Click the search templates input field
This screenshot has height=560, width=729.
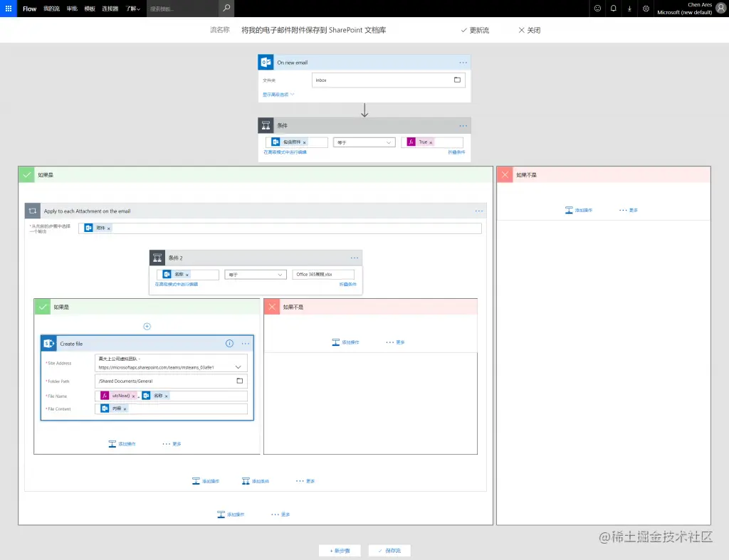pos(182,9)
